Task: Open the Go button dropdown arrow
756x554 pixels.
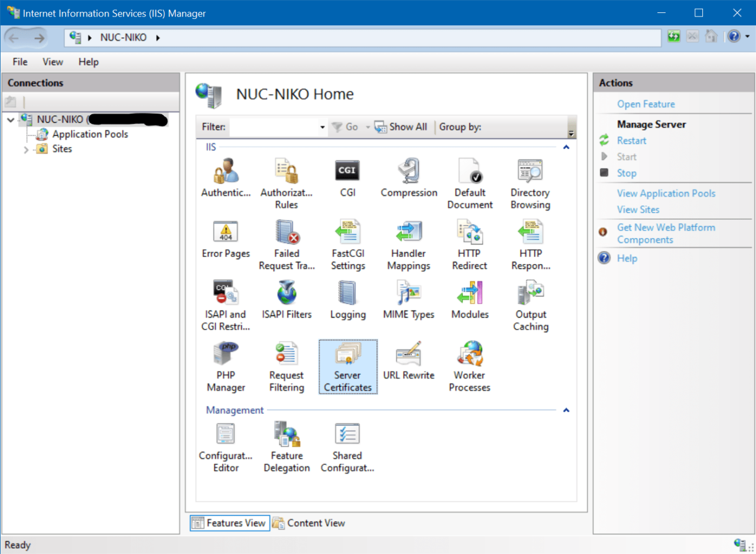Action: coord(367,127)
